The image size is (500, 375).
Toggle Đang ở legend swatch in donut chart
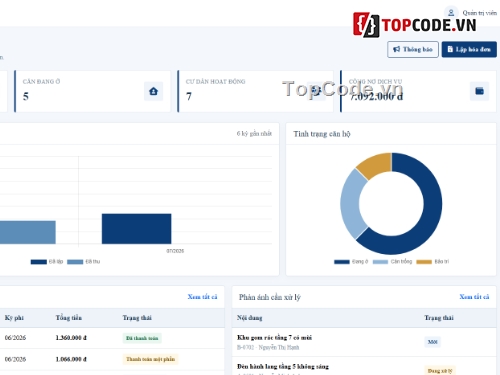[x=342, y=262]
